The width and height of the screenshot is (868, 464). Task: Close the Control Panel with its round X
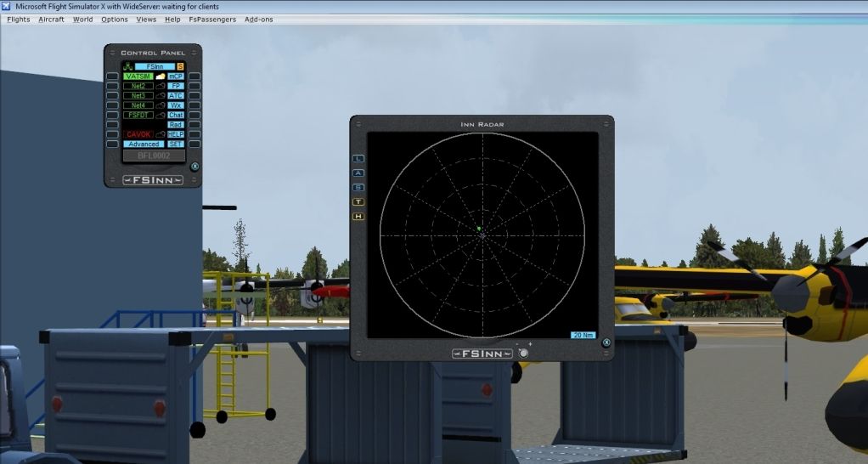tap(194, 166)
